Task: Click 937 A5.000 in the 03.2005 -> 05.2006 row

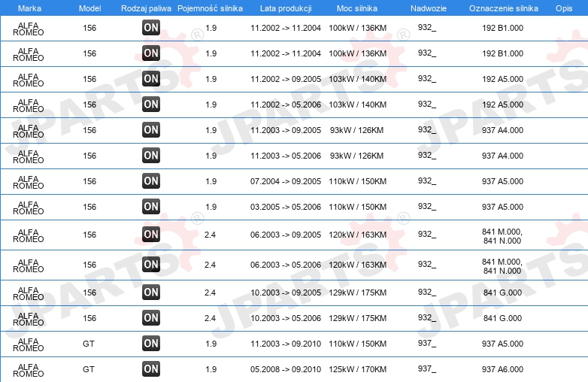Action: [502, 207]
